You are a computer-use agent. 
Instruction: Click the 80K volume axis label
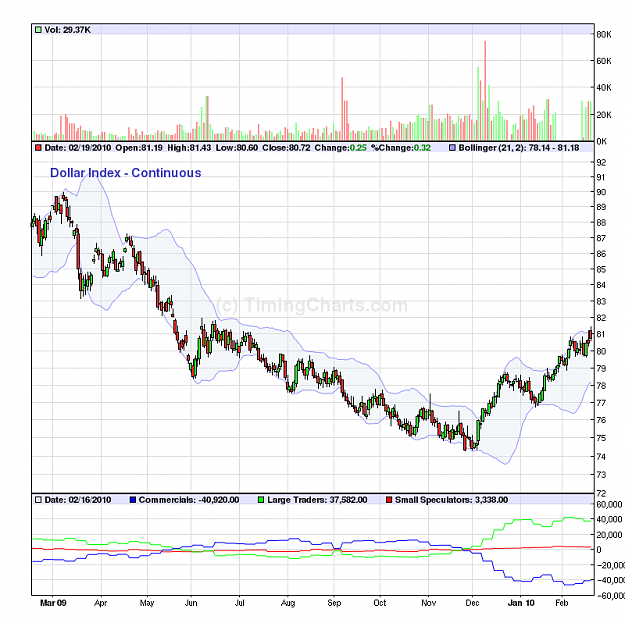[x=604, y=35]
